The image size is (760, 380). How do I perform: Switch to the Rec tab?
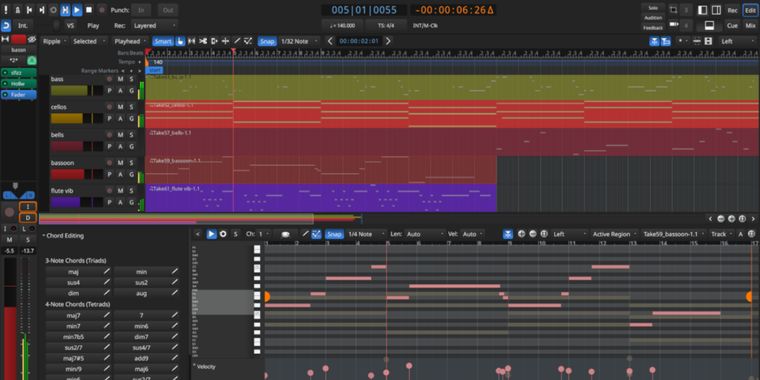point(732,10)
